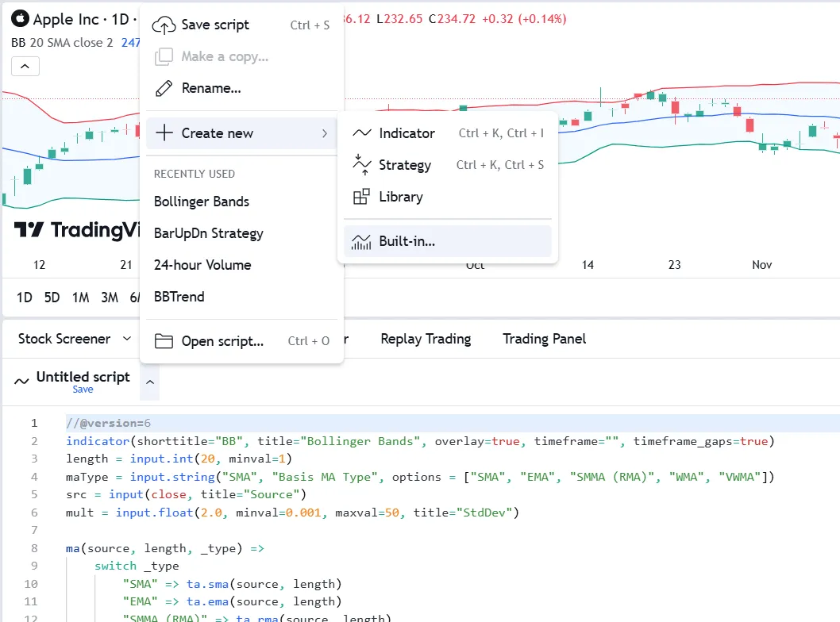Click the Save link under Untitled script

83,390
